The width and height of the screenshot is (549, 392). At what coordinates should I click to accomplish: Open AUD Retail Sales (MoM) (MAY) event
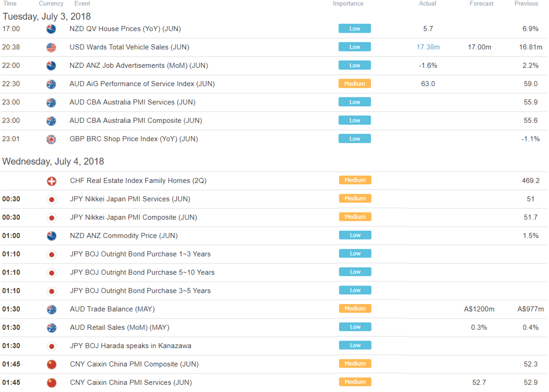(120, 327)
